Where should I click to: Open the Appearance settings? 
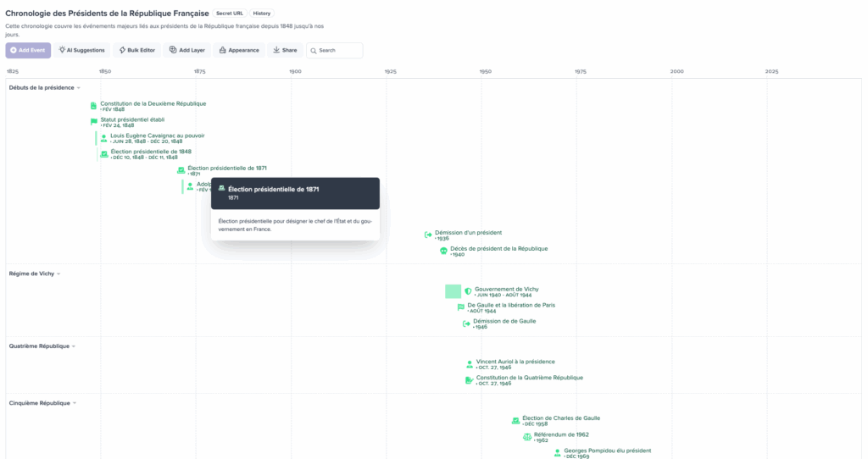(x=238, y=50)
